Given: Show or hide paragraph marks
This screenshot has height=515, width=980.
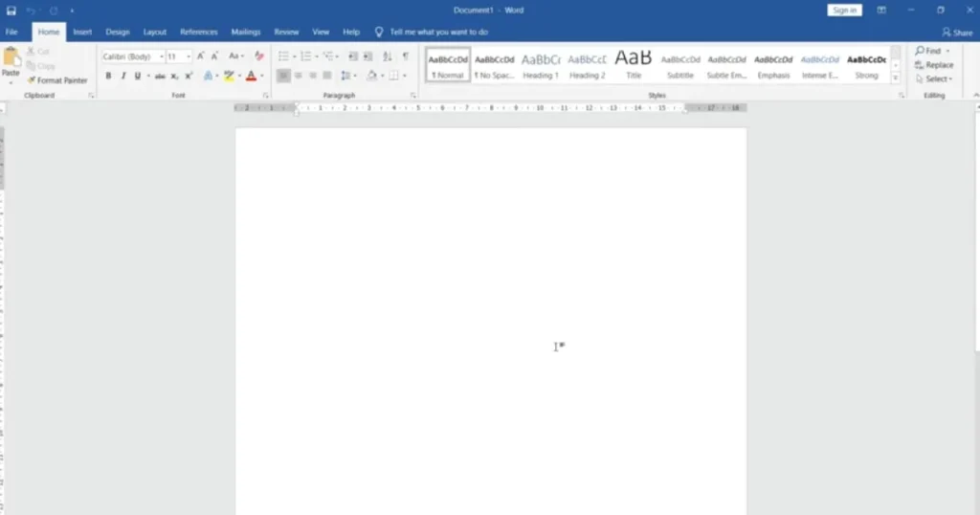Looking at the screenshot, I should 406,56.
